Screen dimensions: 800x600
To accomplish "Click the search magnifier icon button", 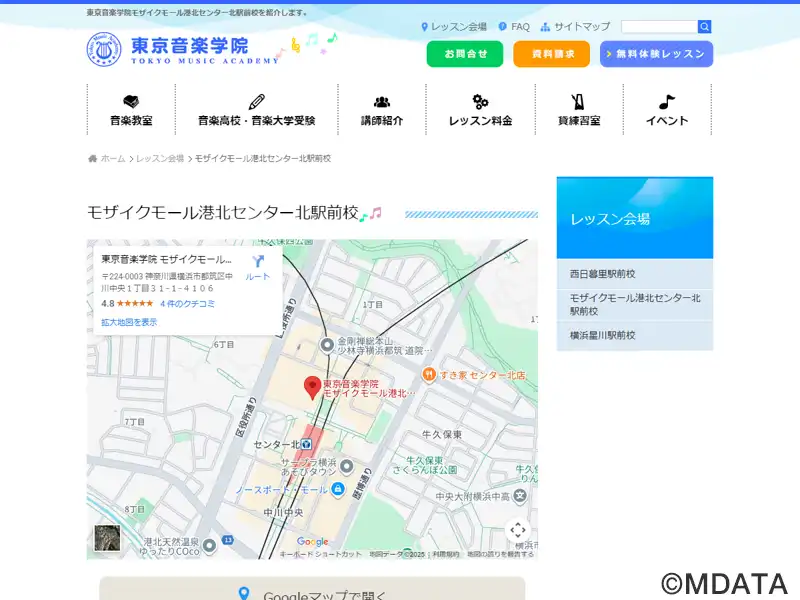I will (x=705, y=27).
